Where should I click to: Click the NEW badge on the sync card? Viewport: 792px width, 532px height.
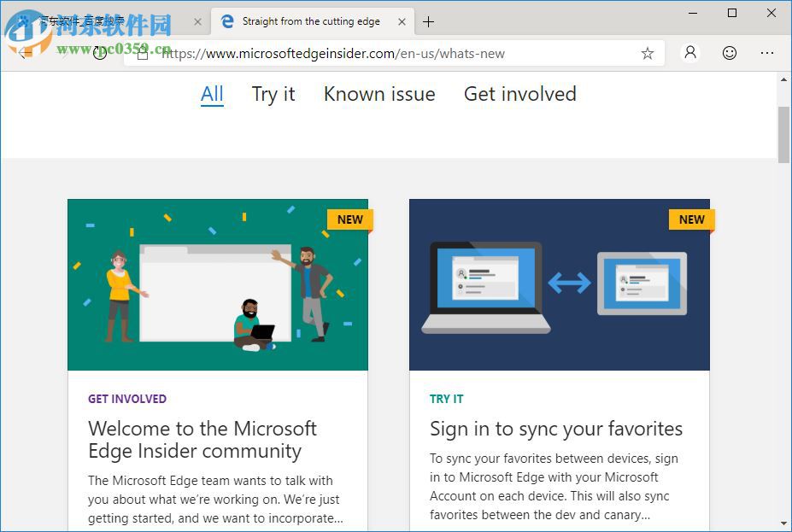point(690,219)
